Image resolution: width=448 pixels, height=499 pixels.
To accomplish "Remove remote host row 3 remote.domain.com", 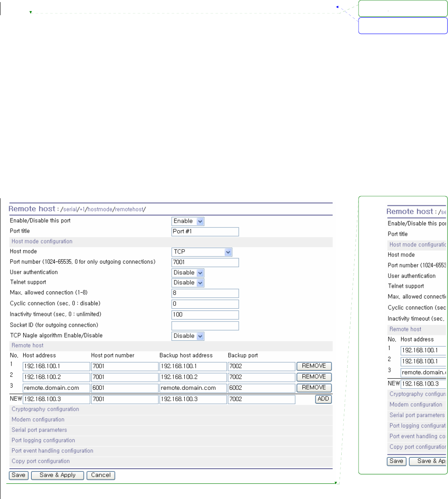I will coord(314,388).
